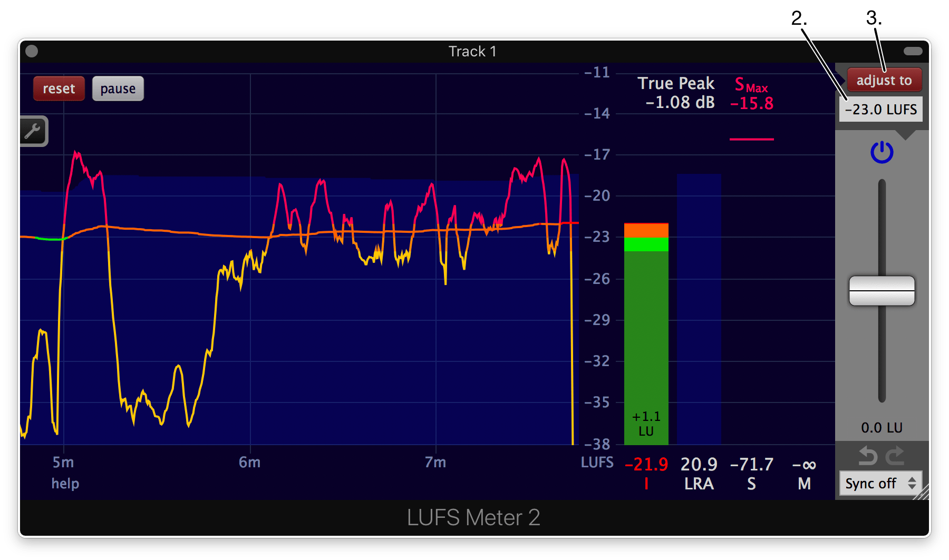Click the reset button
This screenshot has width=949, height=560.
[x=59, y=89]
